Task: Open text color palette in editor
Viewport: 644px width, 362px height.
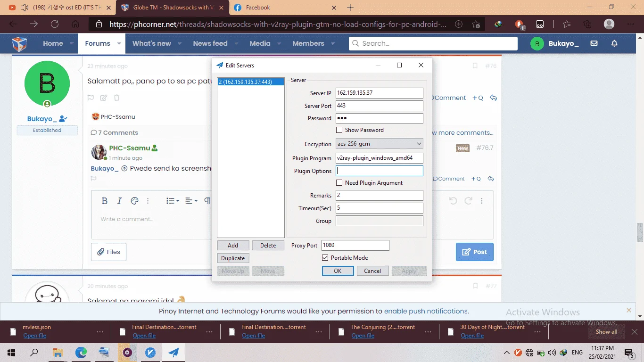Action: 134,201
